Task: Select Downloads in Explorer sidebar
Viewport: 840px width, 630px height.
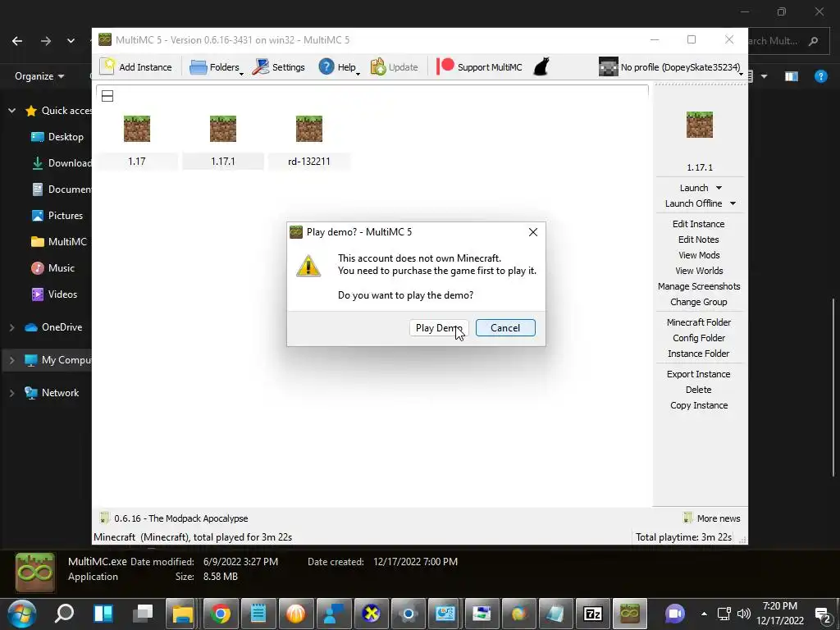Action: [61, 163]
